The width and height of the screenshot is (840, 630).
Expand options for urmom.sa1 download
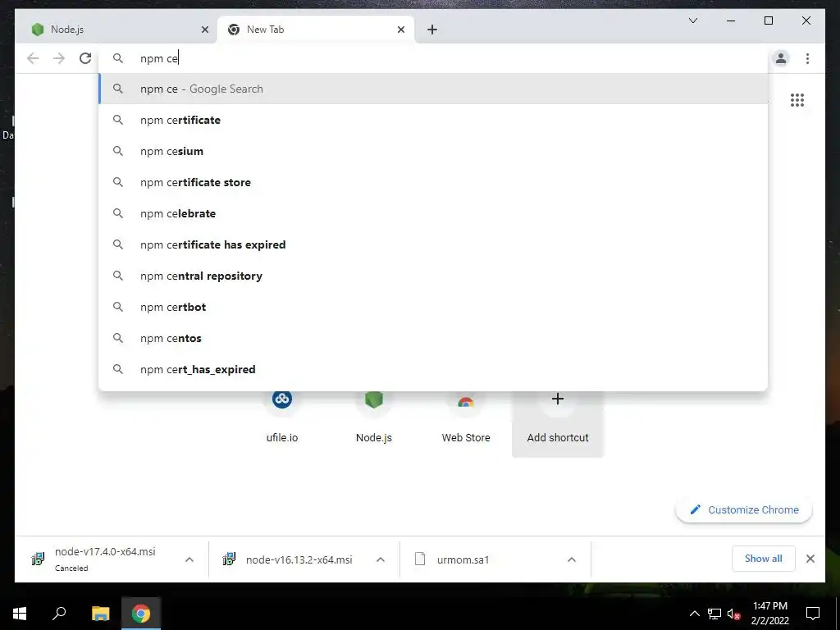click(x=572, y=559)
